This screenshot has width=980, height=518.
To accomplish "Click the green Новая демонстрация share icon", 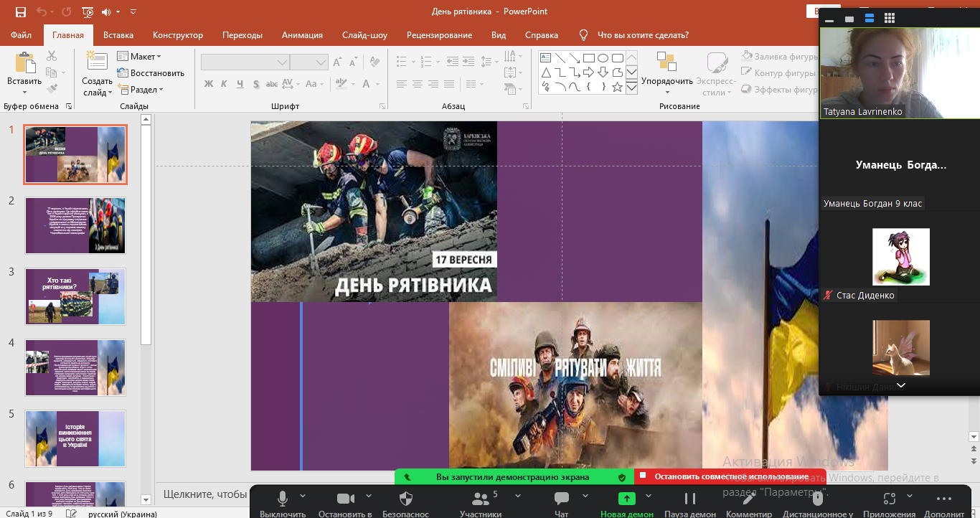I will pos(627,498).
